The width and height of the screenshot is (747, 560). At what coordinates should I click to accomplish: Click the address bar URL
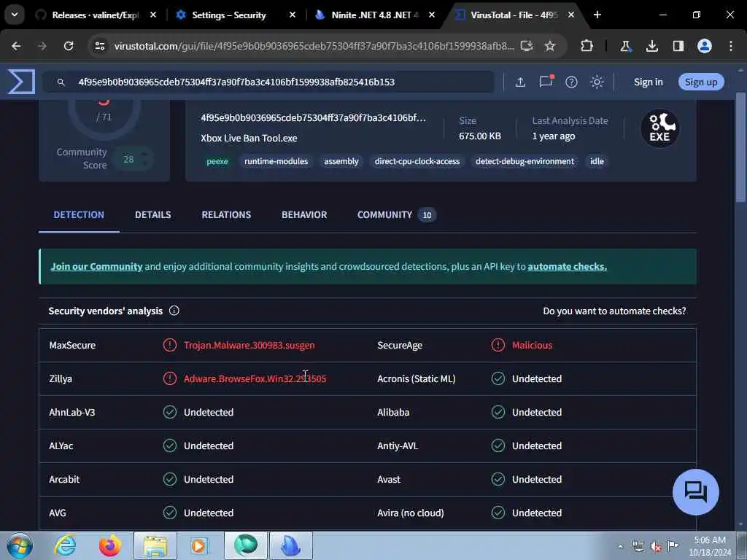click(x=314, y=46)
